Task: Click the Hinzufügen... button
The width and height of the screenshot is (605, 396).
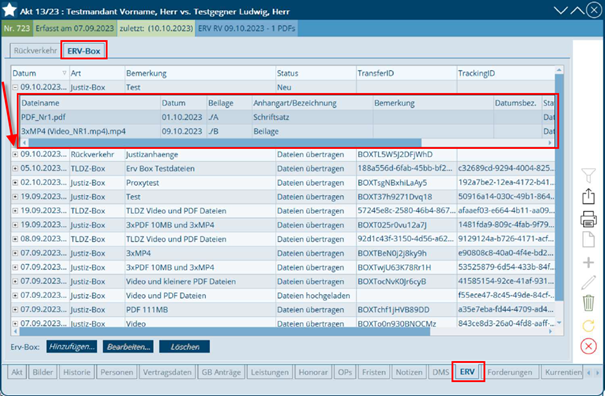Action: click(72, 347)
